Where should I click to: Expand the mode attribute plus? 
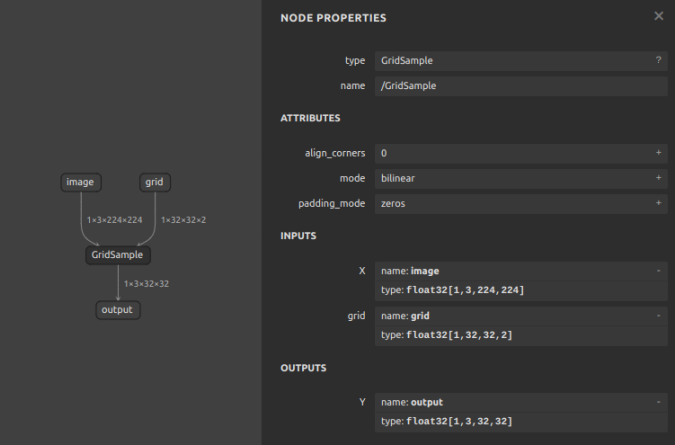pos(658,178)
